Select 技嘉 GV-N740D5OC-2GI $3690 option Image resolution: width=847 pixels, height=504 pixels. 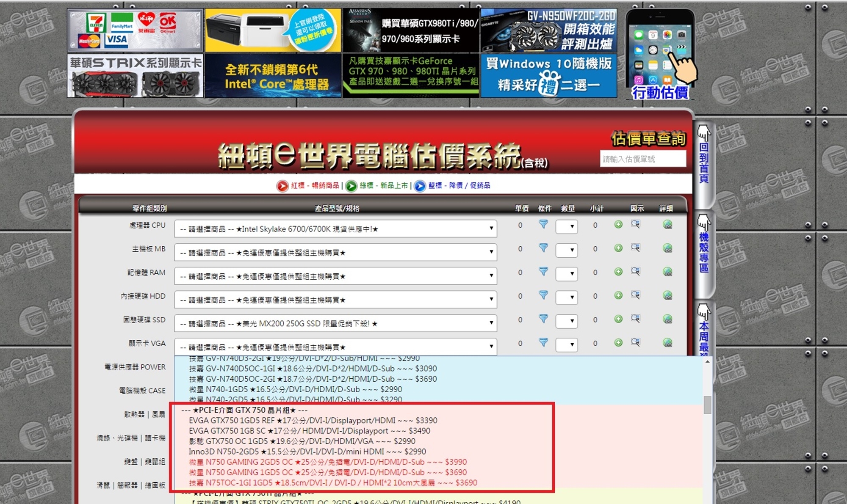click(313, 379)
